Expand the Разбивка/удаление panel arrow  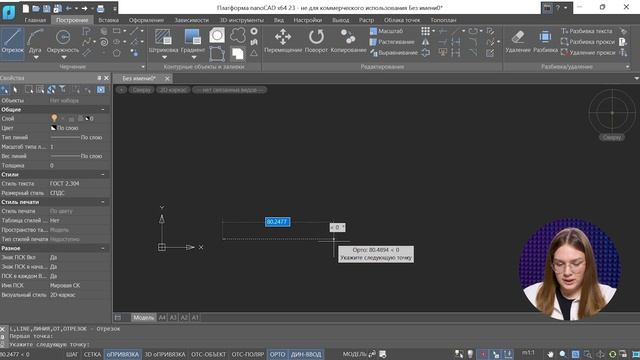[x=628, y=67]
